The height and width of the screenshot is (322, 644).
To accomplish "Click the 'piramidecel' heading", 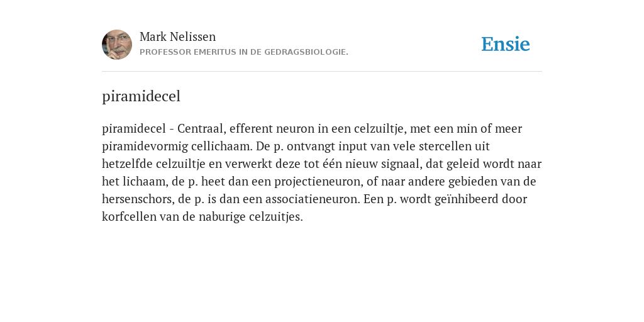I will 142,96.
